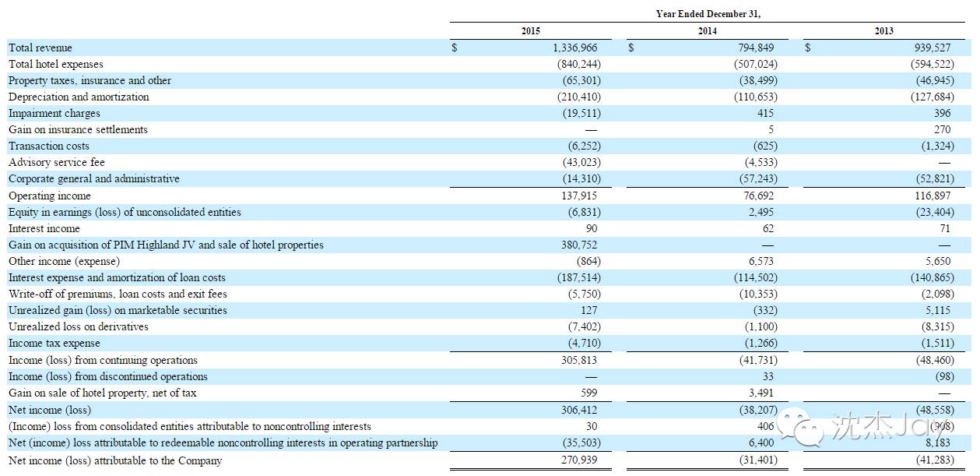Select the 'Impairment charges' label
Screen dimensions: 980x476
click(x=54, y=113)
